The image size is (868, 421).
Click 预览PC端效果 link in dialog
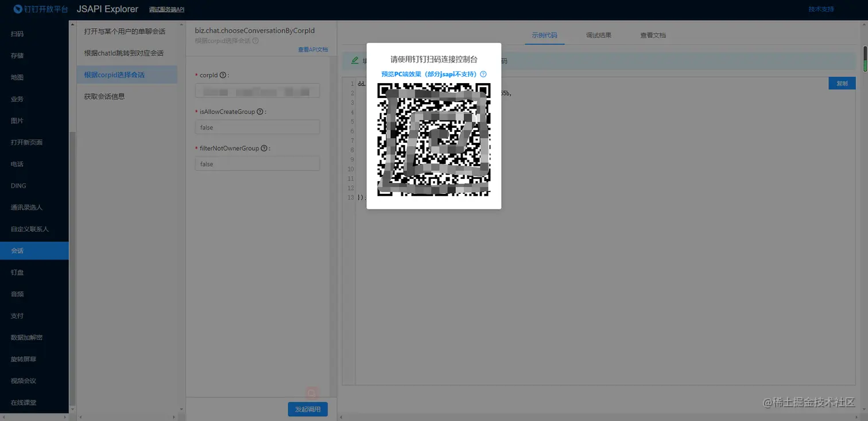pyautogui.click(x=430, y=74)
